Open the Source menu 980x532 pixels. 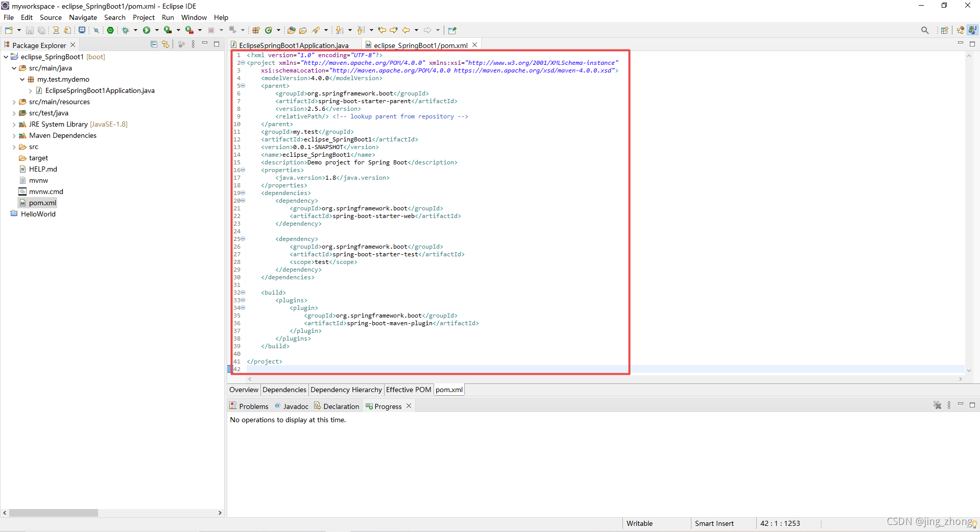point(51,17)
